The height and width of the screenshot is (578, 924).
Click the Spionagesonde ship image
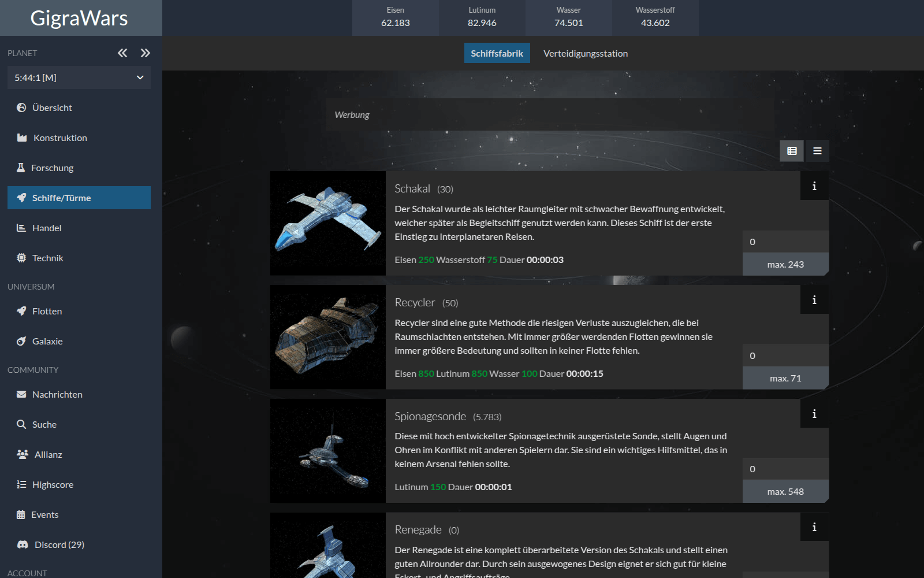click(x=328, y=451)
